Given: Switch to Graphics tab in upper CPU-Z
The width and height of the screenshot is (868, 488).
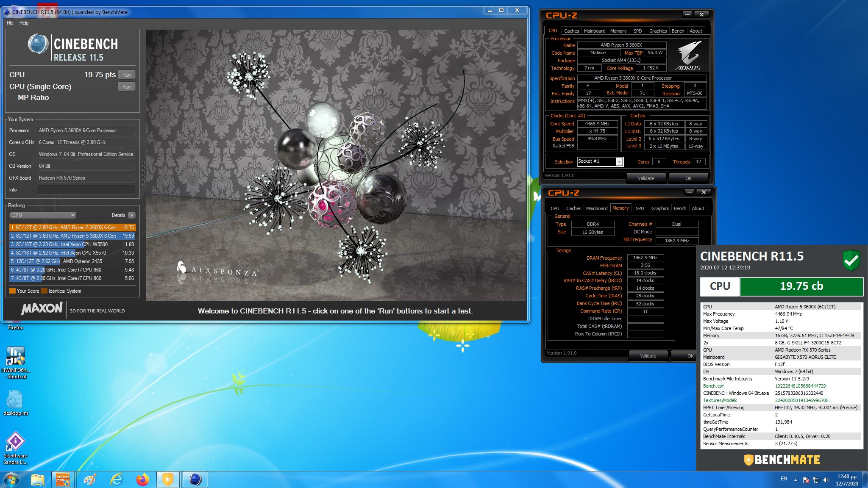Looking at the screenshot, I should pos(658,31).
